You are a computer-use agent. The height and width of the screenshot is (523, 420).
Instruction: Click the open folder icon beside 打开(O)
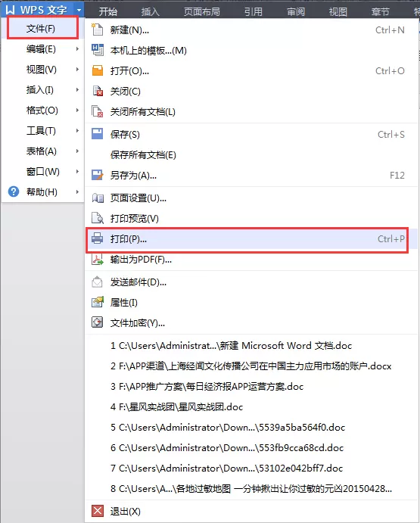98,70
